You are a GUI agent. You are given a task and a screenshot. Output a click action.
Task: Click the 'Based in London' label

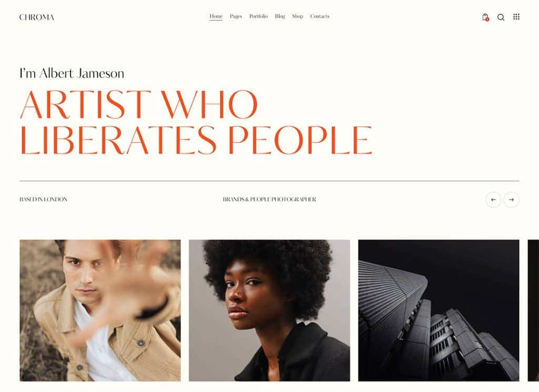coord(43,199)
